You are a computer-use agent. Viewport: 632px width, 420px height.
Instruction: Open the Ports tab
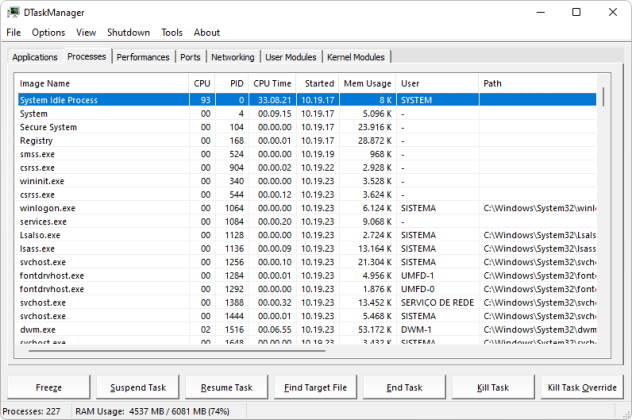click(x=190, y=57)
